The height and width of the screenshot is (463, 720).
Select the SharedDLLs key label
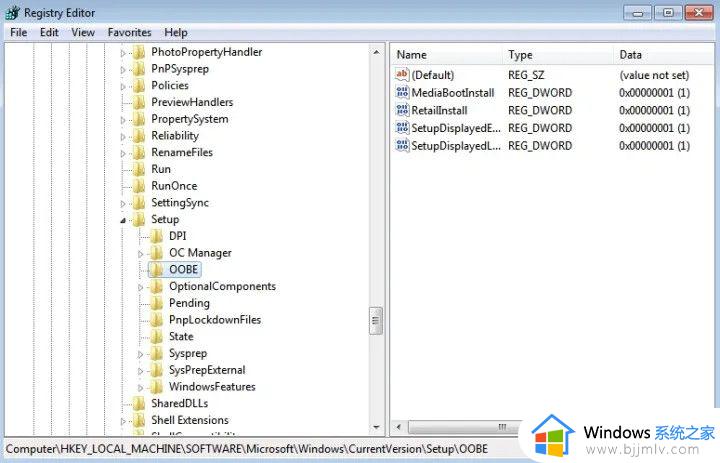pos(180,403)
